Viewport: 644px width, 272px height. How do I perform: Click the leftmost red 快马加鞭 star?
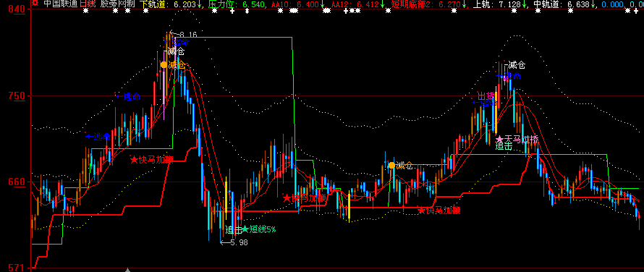(135, 159)
